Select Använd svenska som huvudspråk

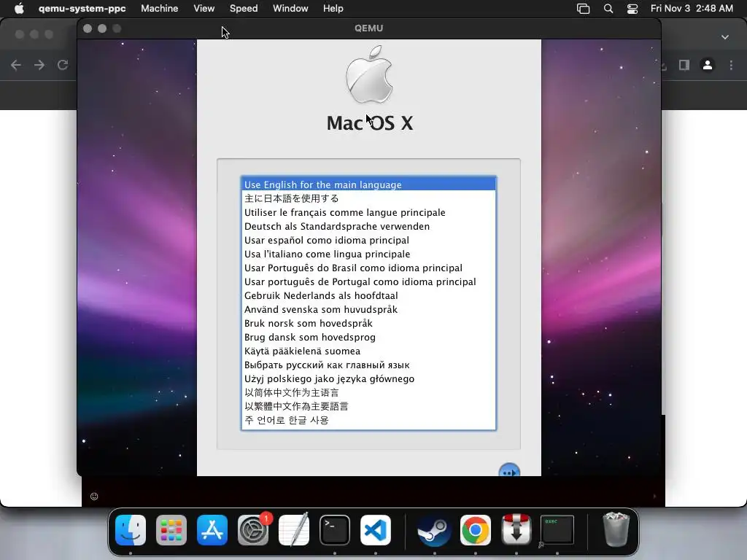coord(368,309)
